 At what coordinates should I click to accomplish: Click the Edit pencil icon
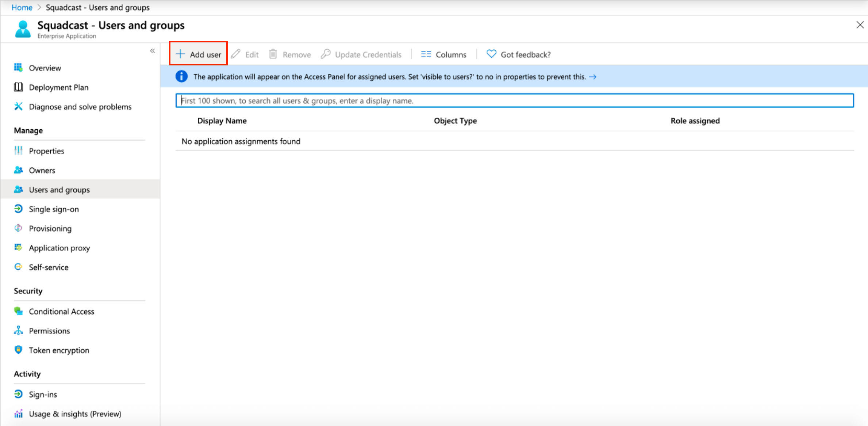pyautogui.click(x=236, y=54)
